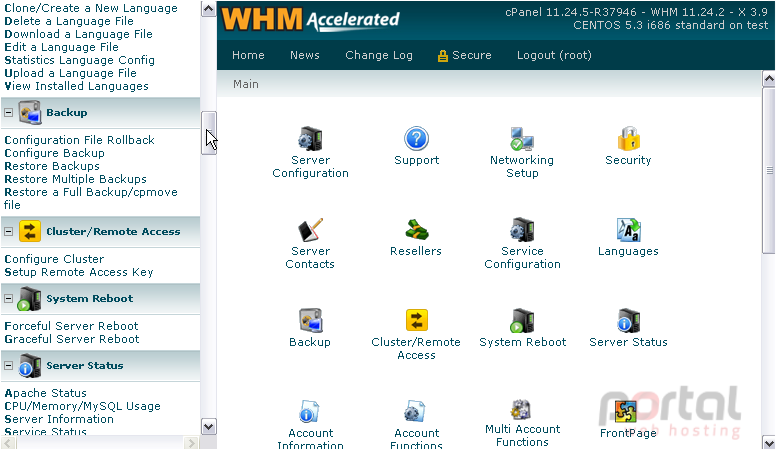Open Forceful Server Reboot link
The height and width of the screenshot is (450, 776).
tap(71, 326)
